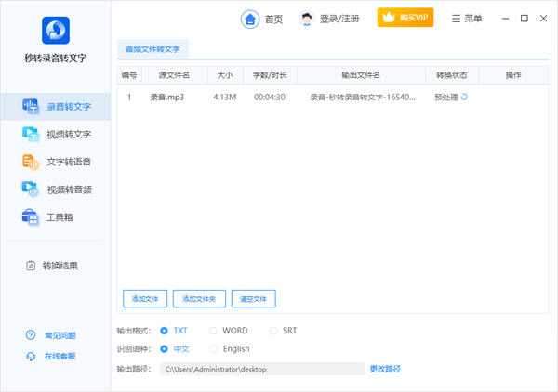Screen dimensions: 558x392
Task: Click the output path input field
Action: [262, 369]
